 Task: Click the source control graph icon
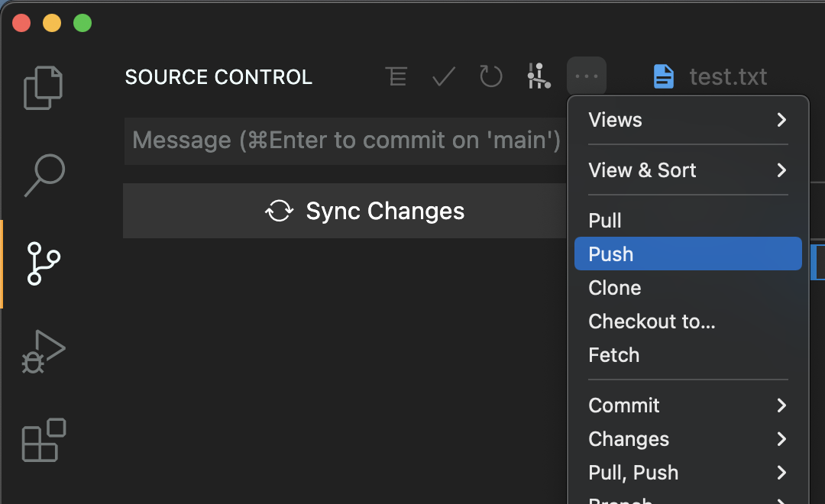pos(539,76)
